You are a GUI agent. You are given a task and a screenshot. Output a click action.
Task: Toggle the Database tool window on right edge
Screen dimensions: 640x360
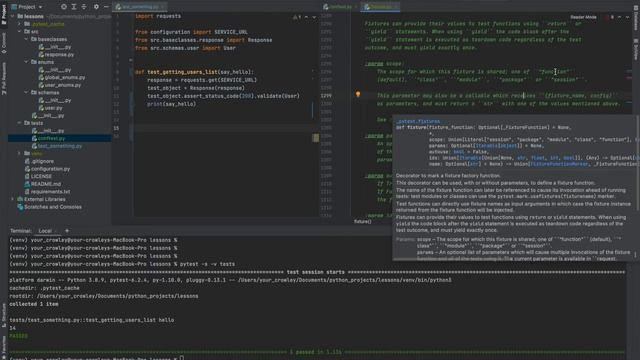636,18
